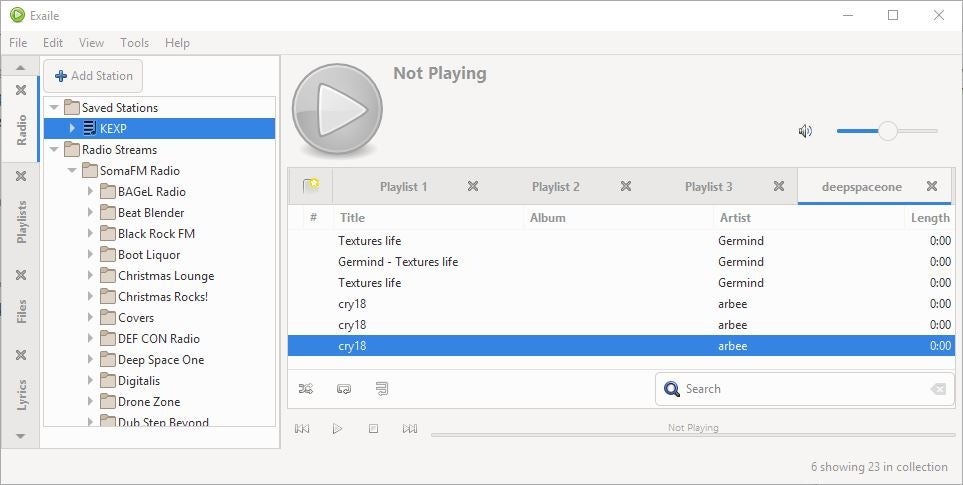Collapse the SomaFM Radio folder

[72, 171]
